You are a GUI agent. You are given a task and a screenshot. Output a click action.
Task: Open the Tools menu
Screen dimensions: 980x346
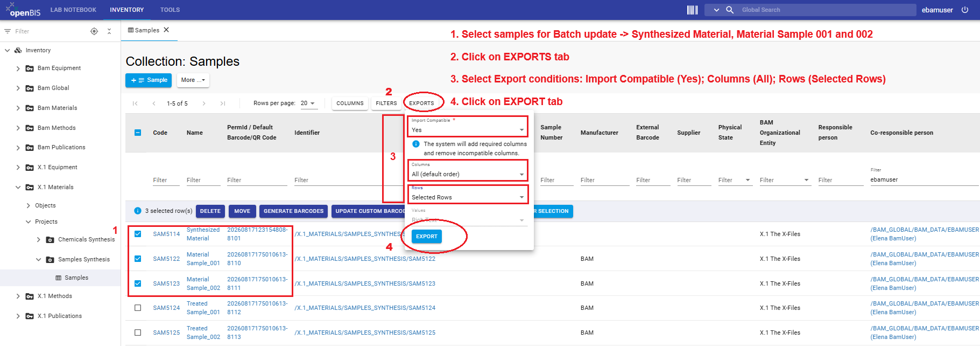[x=170, y=10]
